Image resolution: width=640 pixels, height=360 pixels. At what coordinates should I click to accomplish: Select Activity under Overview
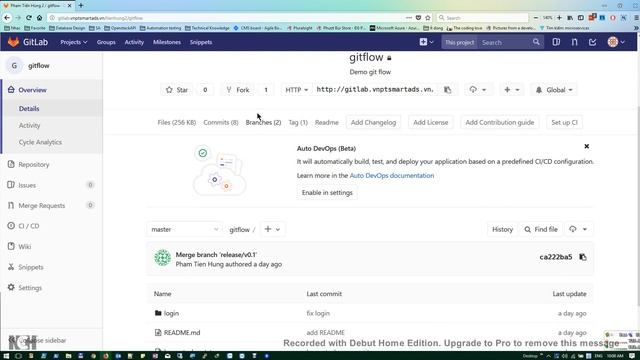tap(29, 125)
